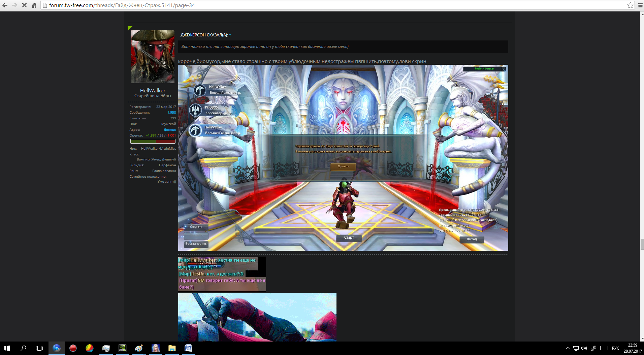644x355 pixels.
Task: Focus the address bar URL field
Action: coord(337,5)
